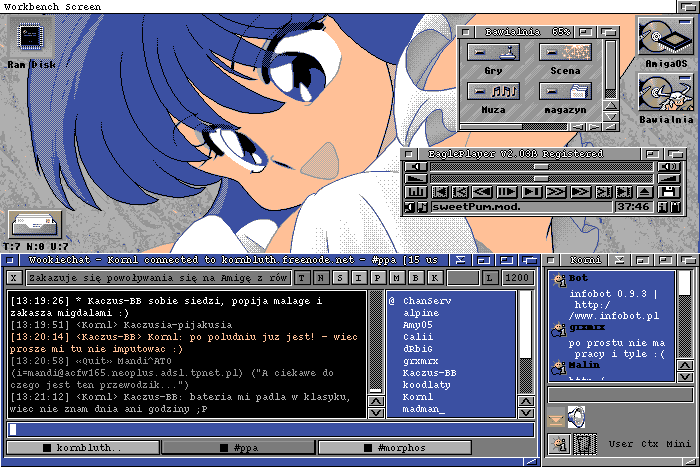The image size is (700, 467).
Task: Open the Muza drawer in Bawialnia window
Action: (493, 91)
